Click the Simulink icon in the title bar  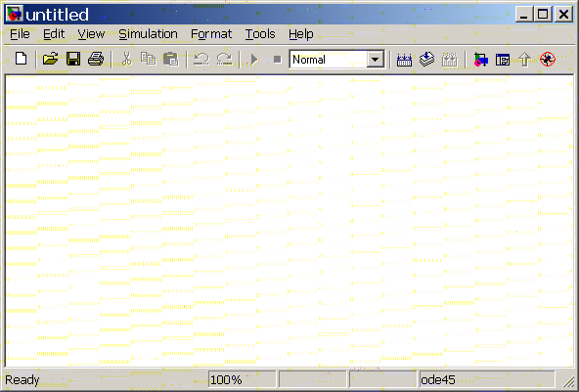pos(15,15)
